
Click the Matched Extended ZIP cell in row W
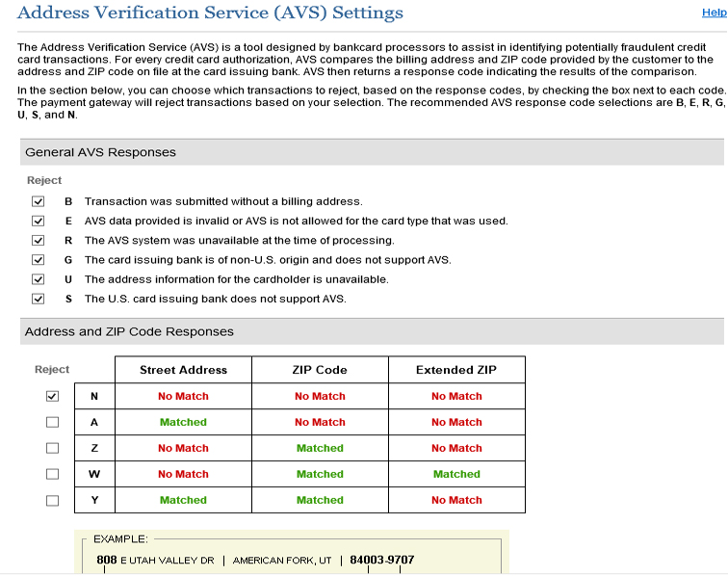point(456,474)
